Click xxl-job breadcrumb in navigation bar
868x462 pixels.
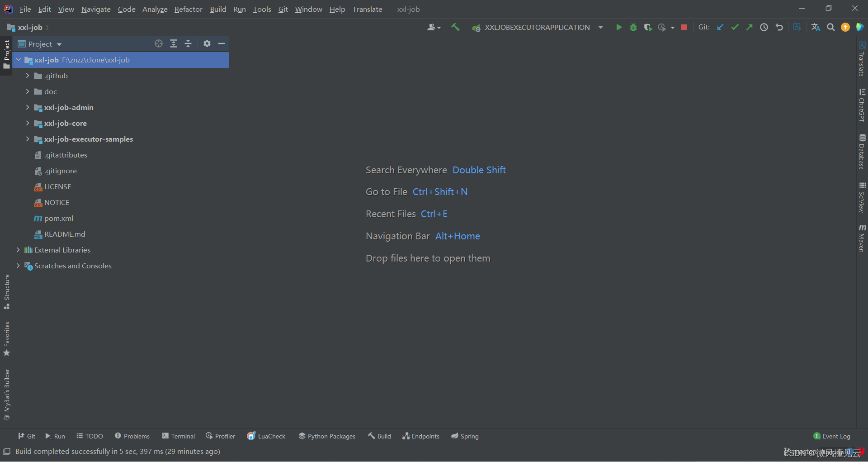pos(30,28)
